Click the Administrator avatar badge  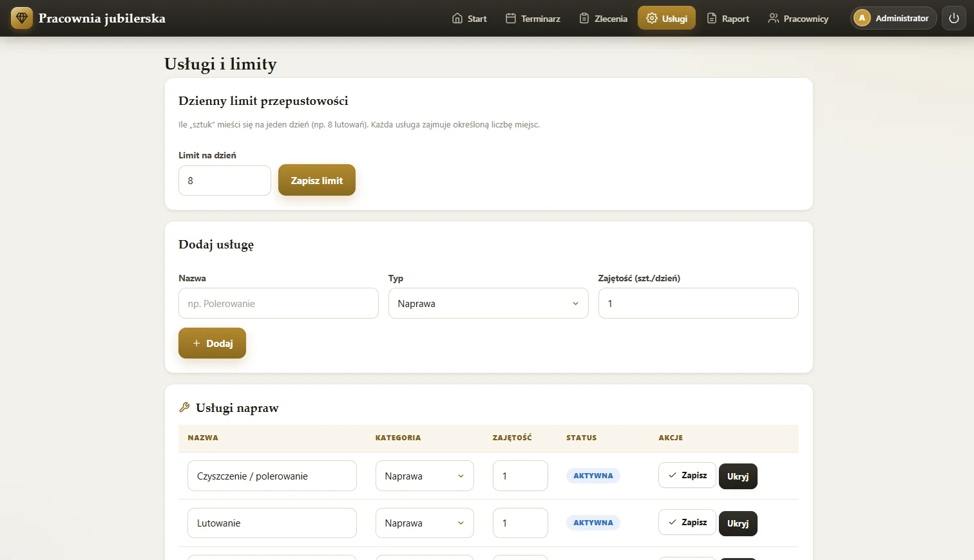pyautogui.click(x=862, y=18)
